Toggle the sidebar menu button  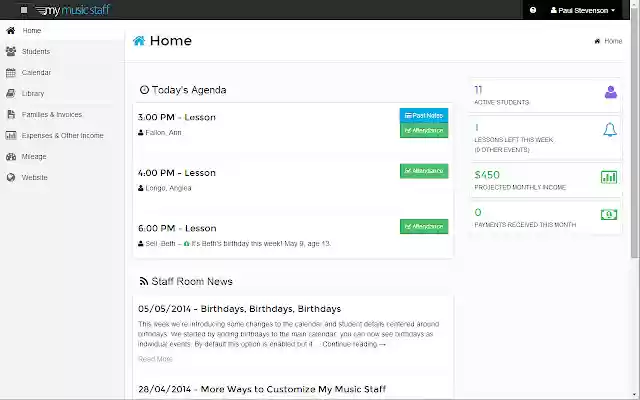click(x=24, y=10)
